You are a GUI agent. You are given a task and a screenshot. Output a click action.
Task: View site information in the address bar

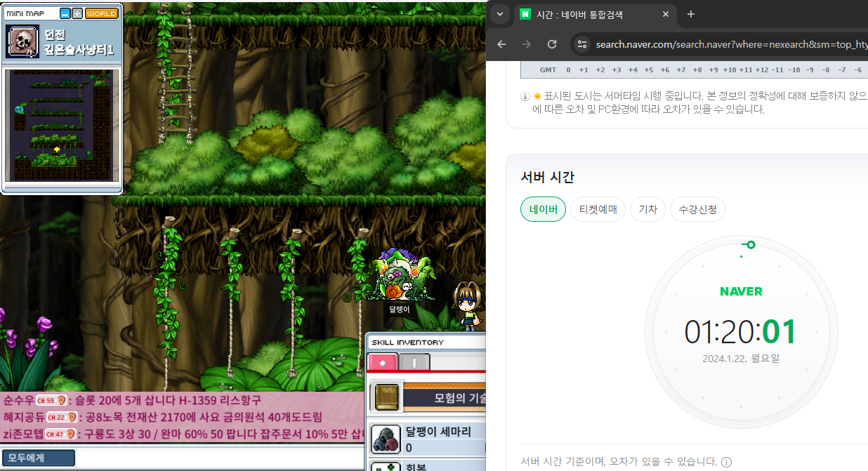click(581, 44)
